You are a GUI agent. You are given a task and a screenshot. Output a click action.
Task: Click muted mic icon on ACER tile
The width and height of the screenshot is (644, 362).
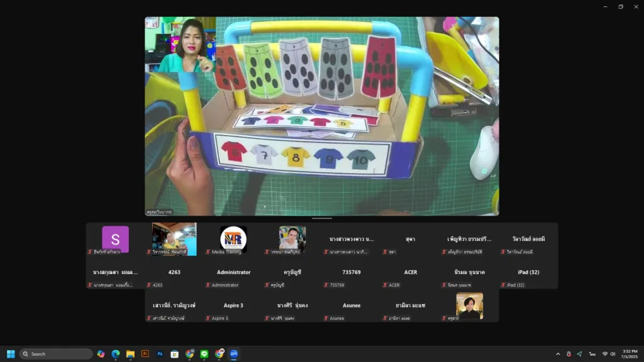coord(384,285)
